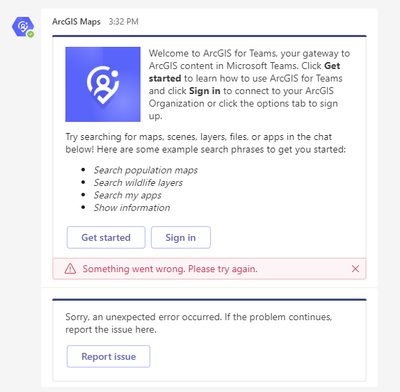The image size is (400, 392).
Task: Click the 'Try searching for maps, scenes' paragraph
Action: tap(206, 143)
